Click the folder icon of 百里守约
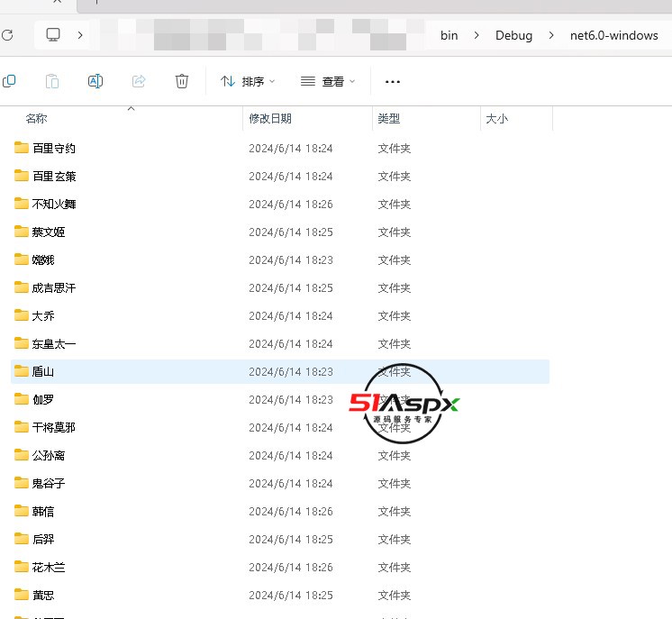Viewport: 672px width, 619px height. (22, 148)
